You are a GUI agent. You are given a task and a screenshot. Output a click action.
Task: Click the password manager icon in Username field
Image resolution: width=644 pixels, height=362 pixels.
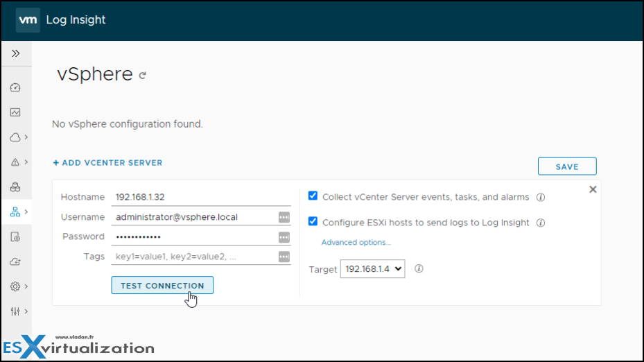[x=284, y=217]
